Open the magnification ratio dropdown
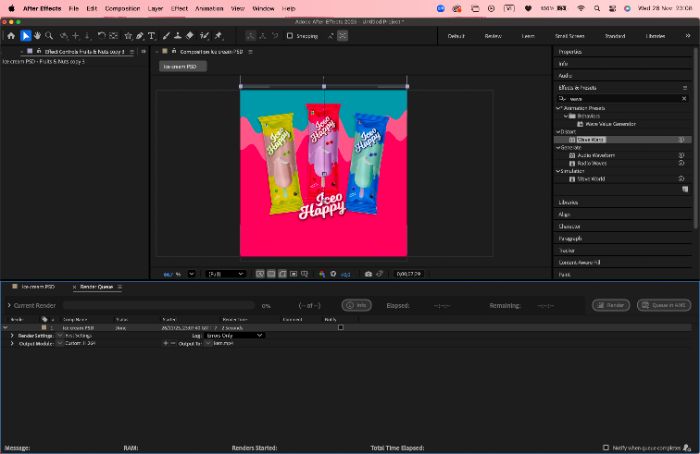Screen dimensions: 700x454 (192, 274)
